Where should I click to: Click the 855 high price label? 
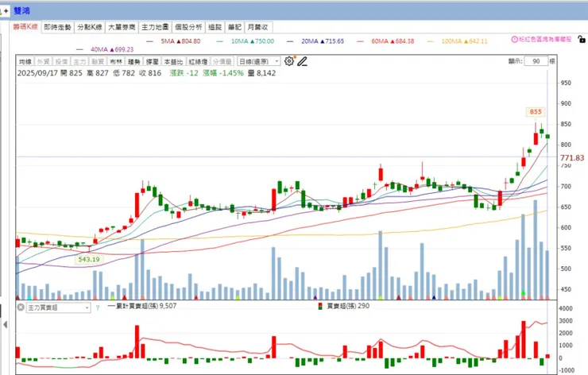[x=536, y=112]
